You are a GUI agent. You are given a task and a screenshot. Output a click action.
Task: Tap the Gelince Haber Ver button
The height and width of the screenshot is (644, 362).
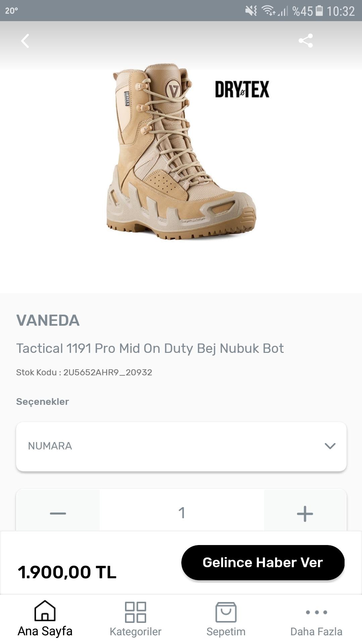point(263,562)
